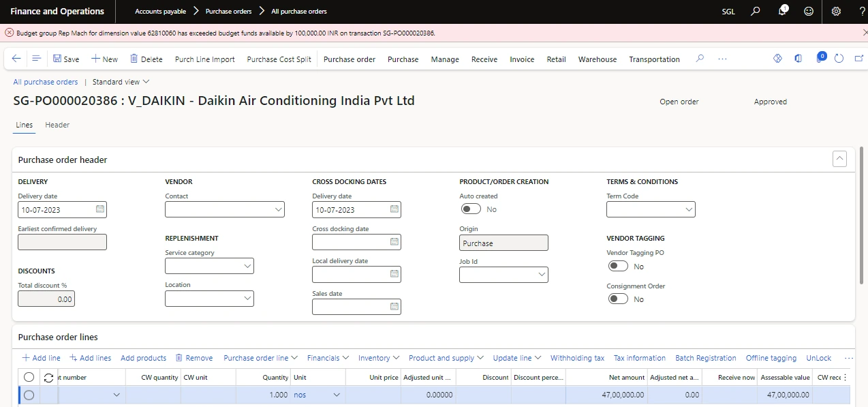The width and height of the screenshot is (868, 407).
Task: Switch to the Lines tab
Action: click(x=24, y=125)
